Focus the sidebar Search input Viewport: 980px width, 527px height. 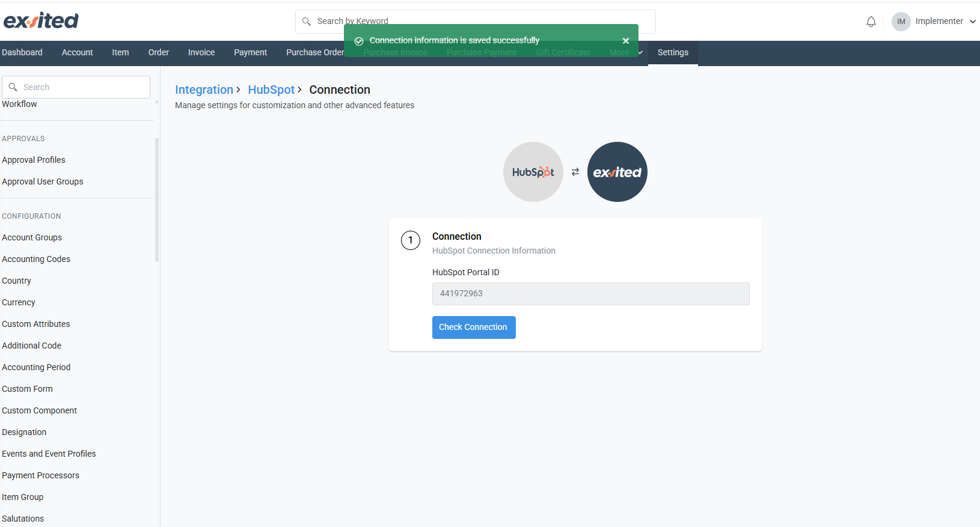point(76,87)
